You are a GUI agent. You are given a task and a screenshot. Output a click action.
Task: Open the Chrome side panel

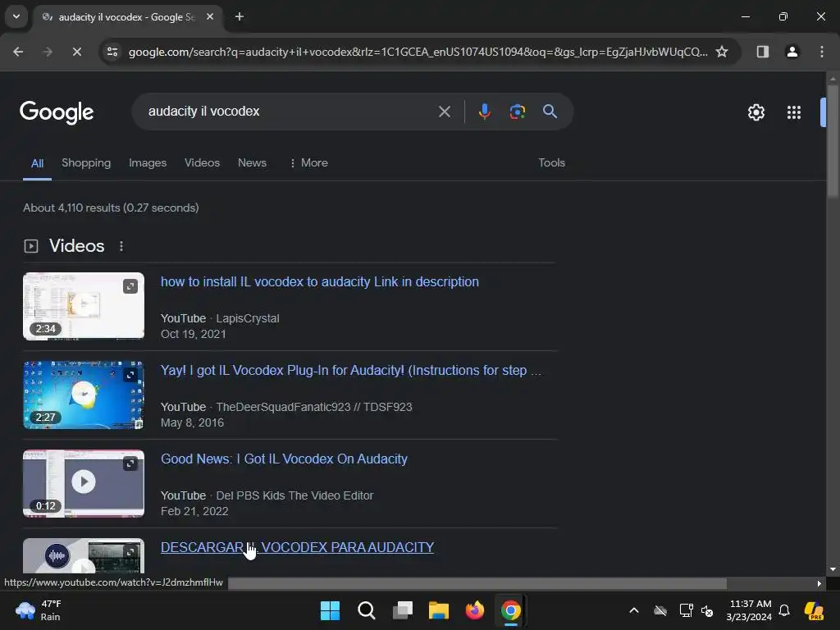point(762,52)
